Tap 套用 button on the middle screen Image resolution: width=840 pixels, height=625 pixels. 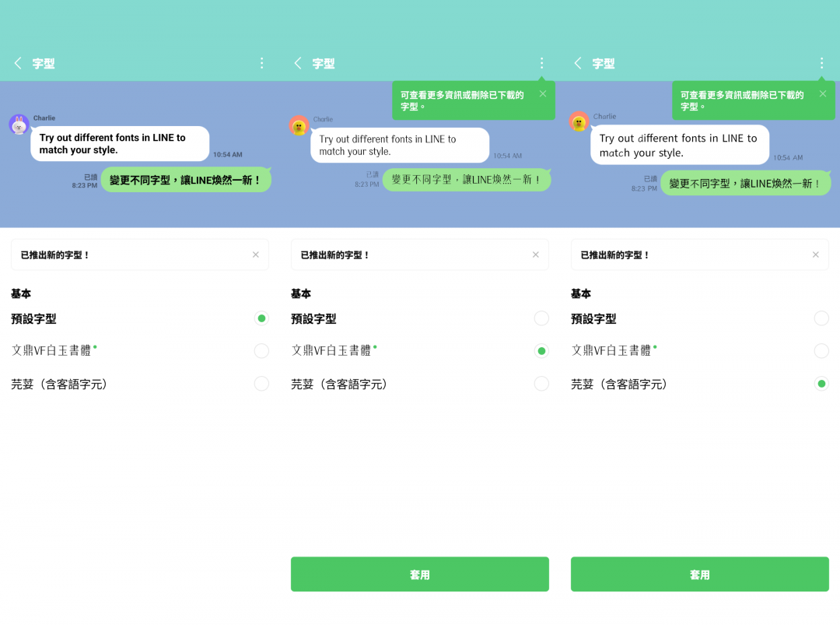tap(419, 574)
